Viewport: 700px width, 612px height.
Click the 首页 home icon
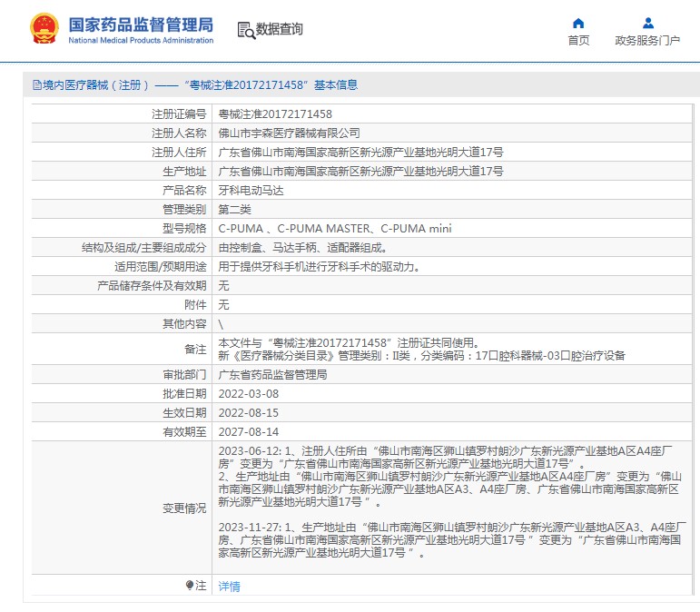[578, 24]
